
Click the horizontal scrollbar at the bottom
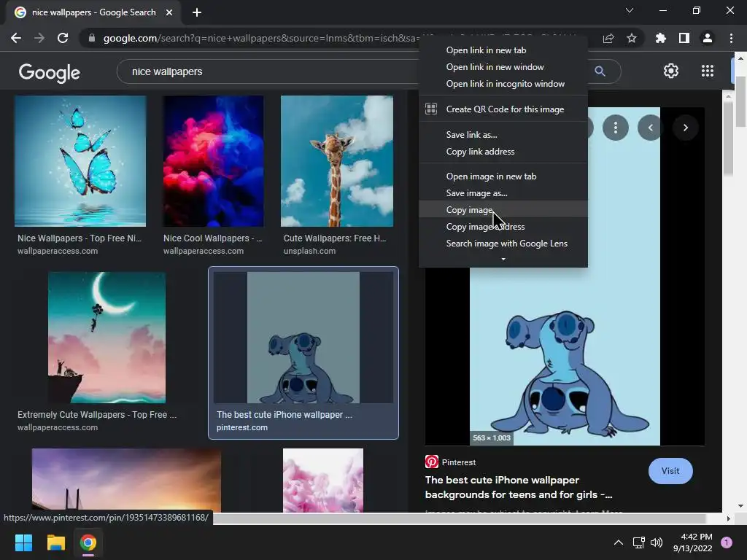[460, 518]
